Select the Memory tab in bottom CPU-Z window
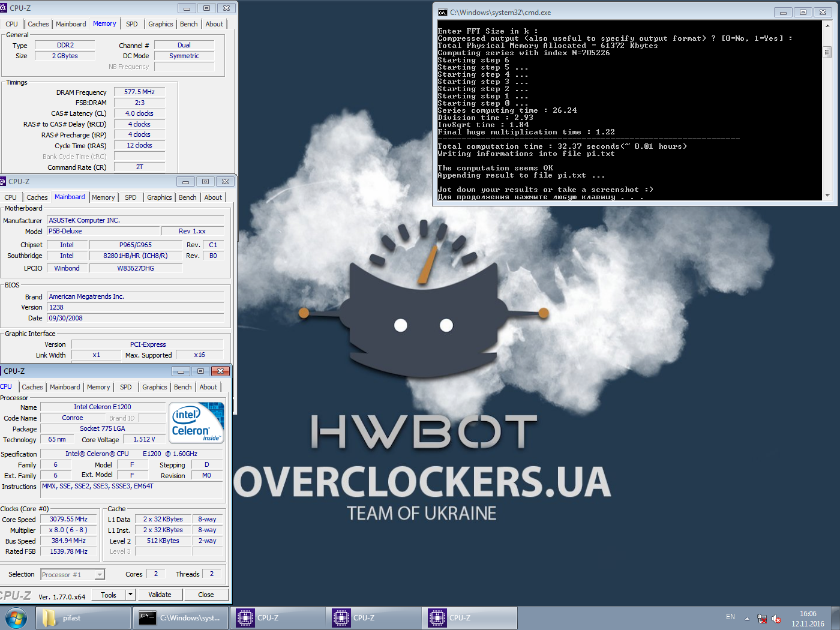Screen dimensions: 840x630 (x=98, y=387)
